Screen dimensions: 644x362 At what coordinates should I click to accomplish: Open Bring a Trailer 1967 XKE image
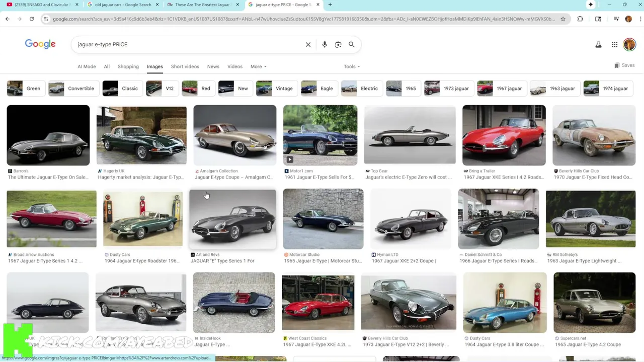tap(504, 135)
